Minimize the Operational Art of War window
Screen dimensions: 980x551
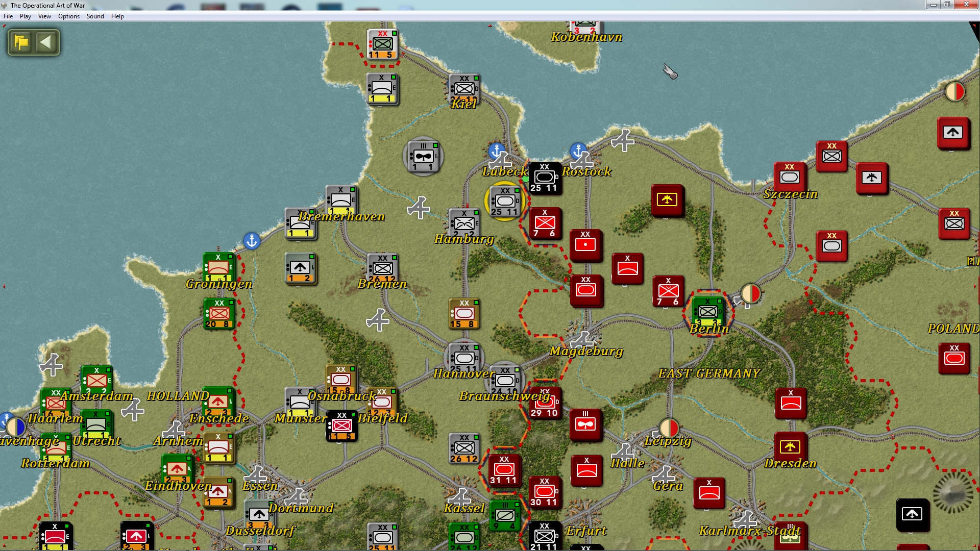tap(933, 5)
